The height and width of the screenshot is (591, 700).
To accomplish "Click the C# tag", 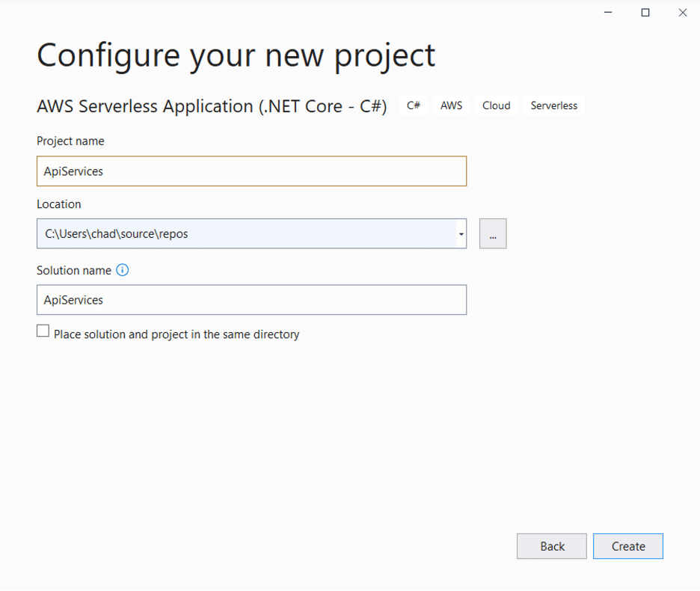I will click(414, 105).
